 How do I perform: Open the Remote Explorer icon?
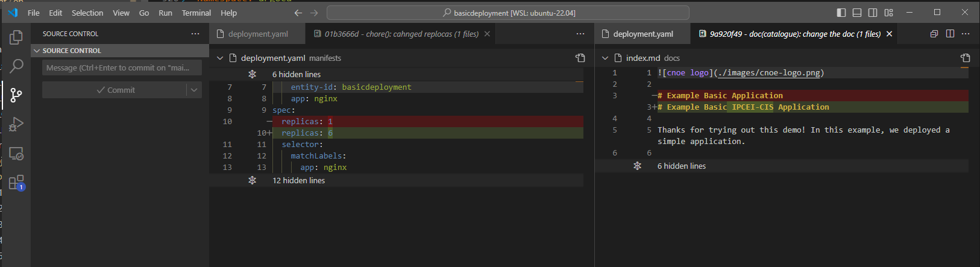point(16,154)
